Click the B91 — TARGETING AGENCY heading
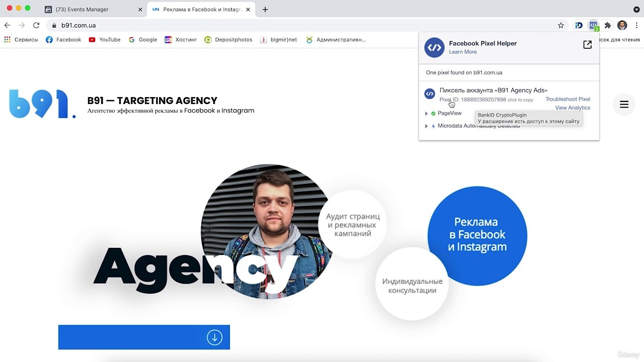The width and height of the screenshot is (644, 362). pos(152,101)
